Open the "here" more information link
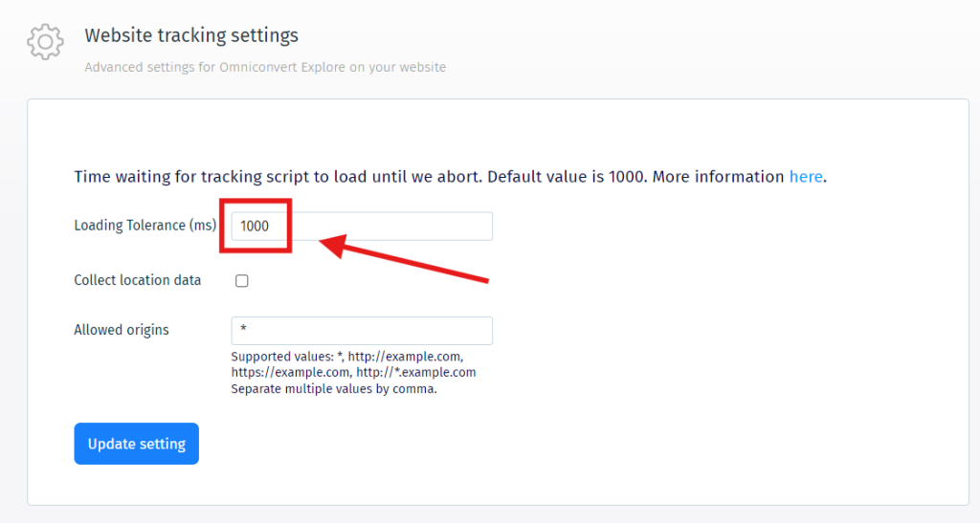The width and height of the screenshot is (980, 523). tap(805, 177)
